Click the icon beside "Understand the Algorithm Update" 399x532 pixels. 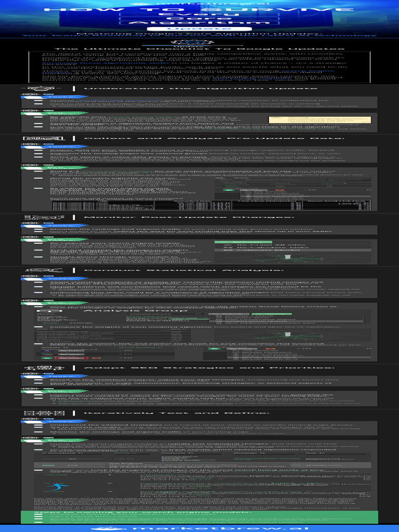[40, 88]
